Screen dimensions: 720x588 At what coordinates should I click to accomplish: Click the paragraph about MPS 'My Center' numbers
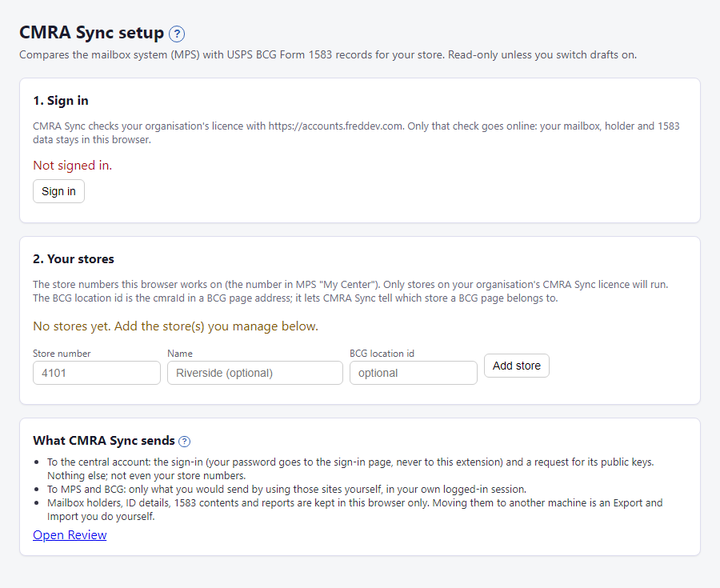click(x=350, y=291)
